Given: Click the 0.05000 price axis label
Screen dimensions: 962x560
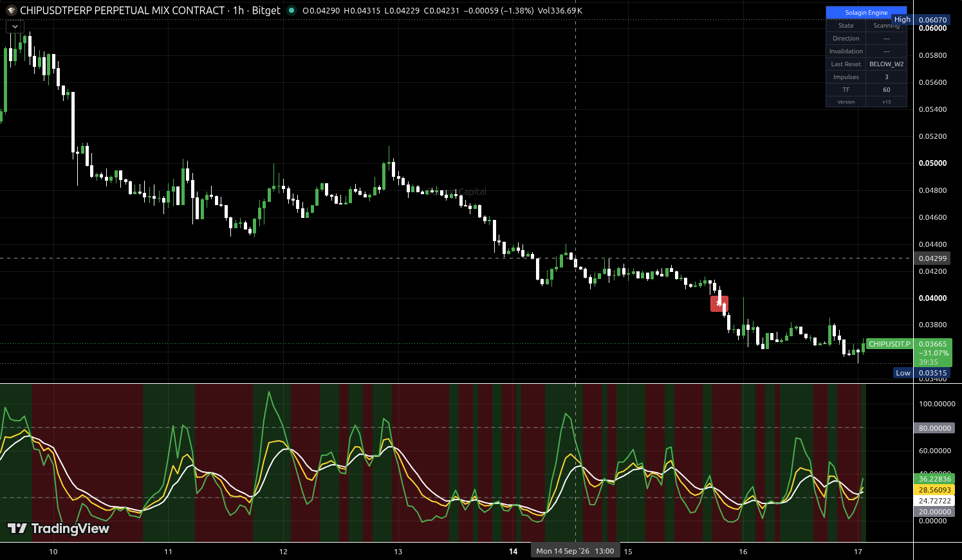Looking at the screenshot, I should [x=932, y=163].
